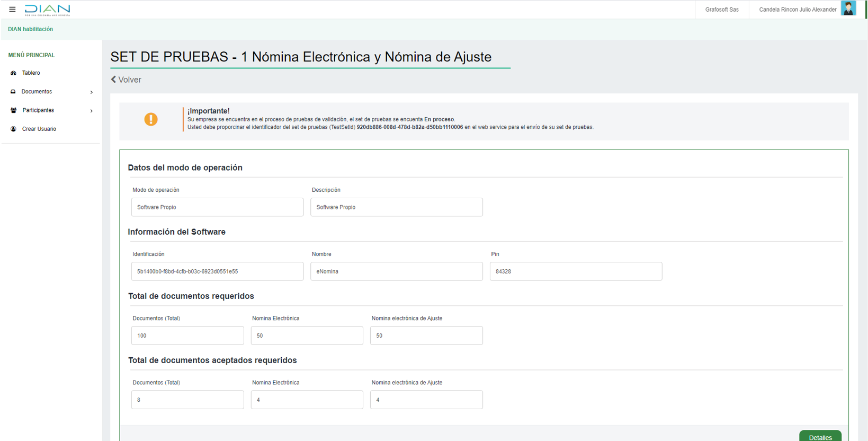Open the hamburger menu icon
This screenshot has width=868, height=441.
tap(12, 10)
